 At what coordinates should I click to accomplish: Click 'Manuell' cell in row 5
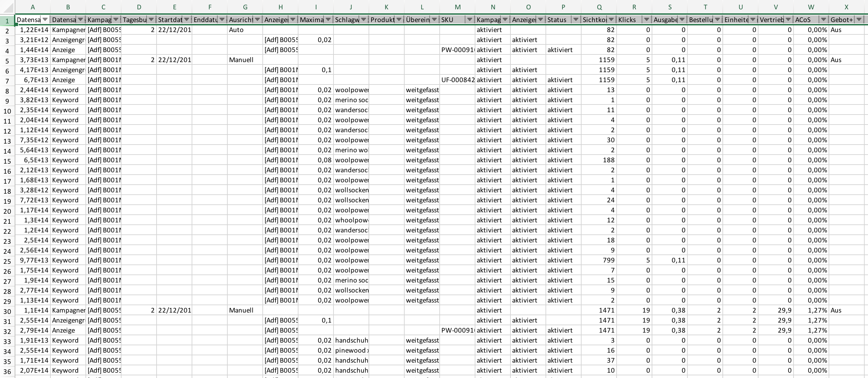pos(245,60)
